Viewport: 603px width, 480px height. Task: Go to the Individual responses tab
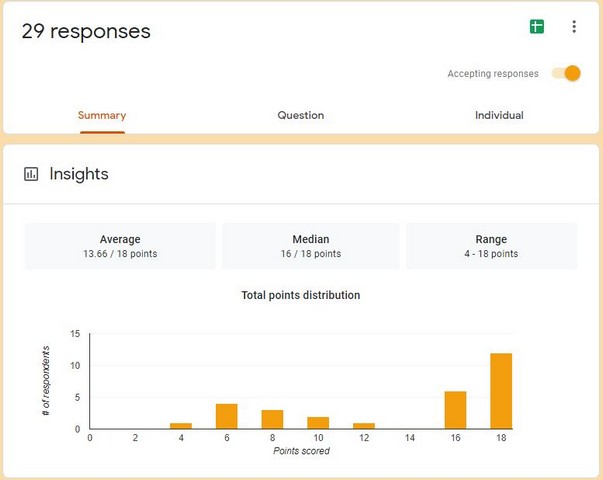tap(499, 115)
